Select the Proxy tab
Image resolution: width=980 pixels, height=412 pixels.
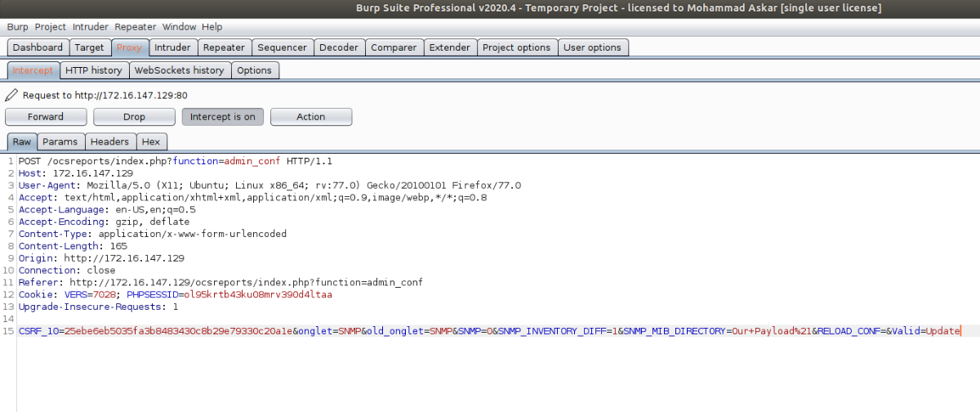point(129,47)
